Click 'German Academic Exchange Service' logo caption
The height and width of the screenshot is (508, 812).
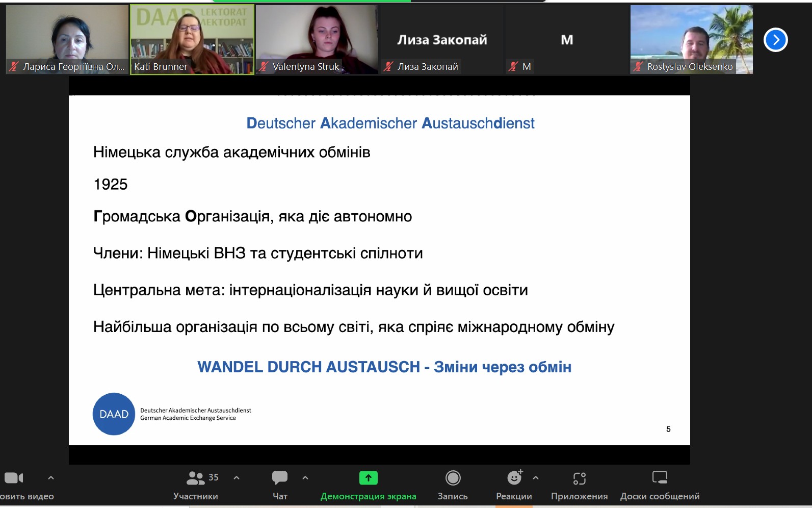click(x=188, y=418)
